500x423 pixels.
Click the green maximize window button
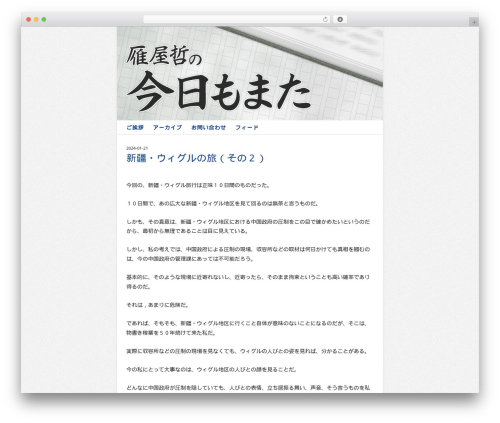click(44, 19)
